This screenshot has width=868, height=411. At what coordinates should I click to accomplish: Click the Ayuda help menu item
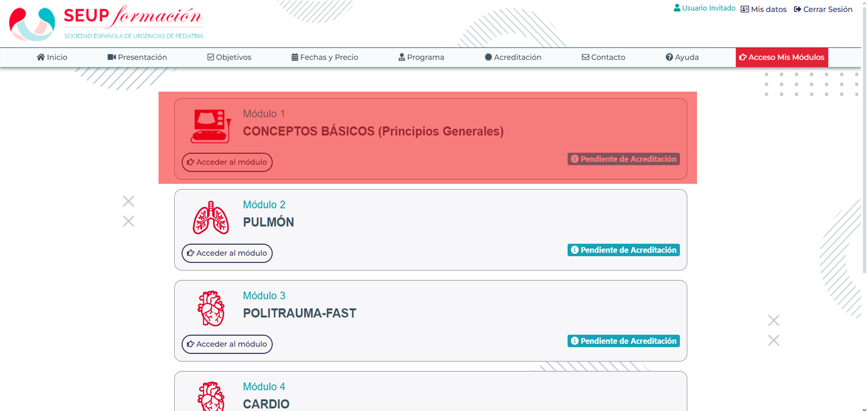(x=682, y=57)
